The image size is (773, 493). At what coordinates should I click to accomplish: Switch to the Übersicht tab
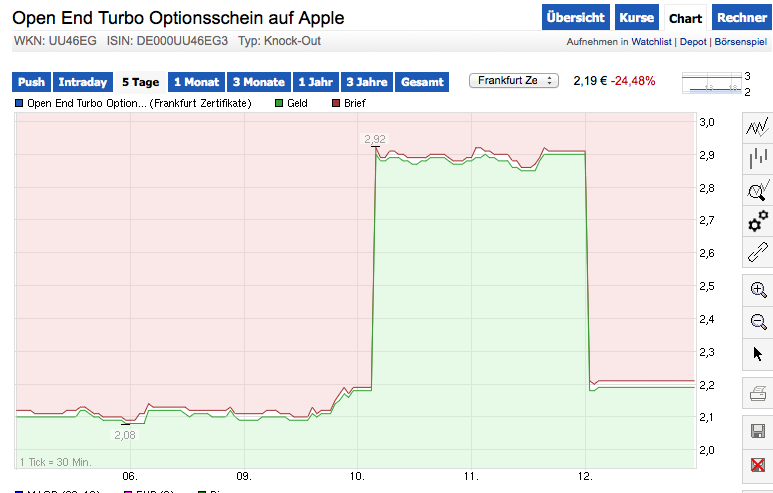click(x=575, y=18)
